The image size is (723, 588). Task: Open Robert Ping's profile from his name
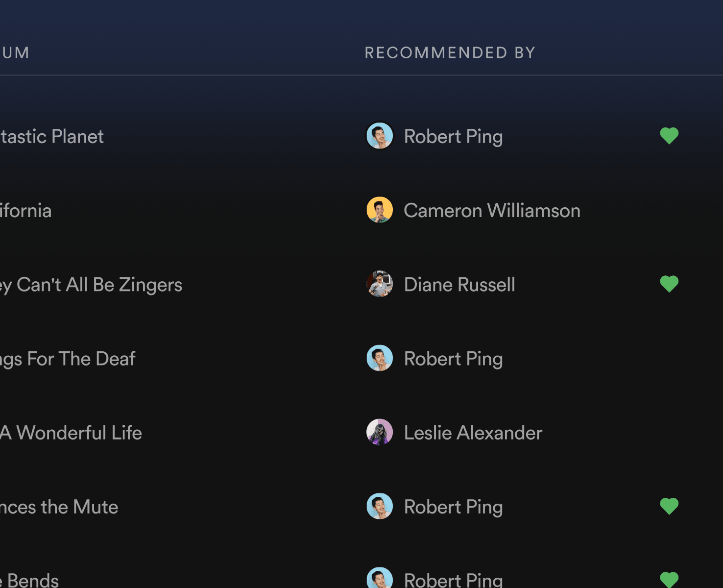[453, 136]
